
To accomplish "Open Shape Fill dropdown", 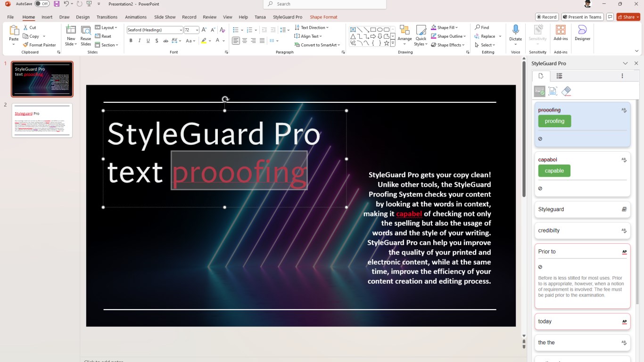I will click(x=444, y=27).
